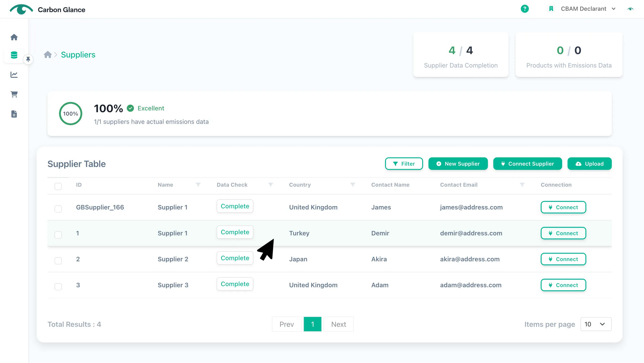Open the shopping cart sidebar icon
Viewport: 644px width, 363px height.
pos(14,94)
